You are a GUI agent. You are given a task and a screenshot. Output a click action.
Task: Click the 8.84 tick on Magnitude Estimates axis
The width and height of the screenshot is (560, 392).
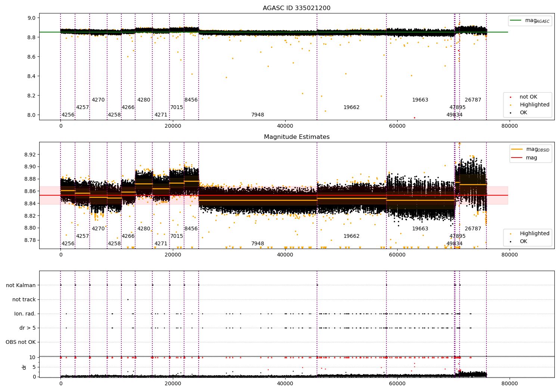pos(30,203)
